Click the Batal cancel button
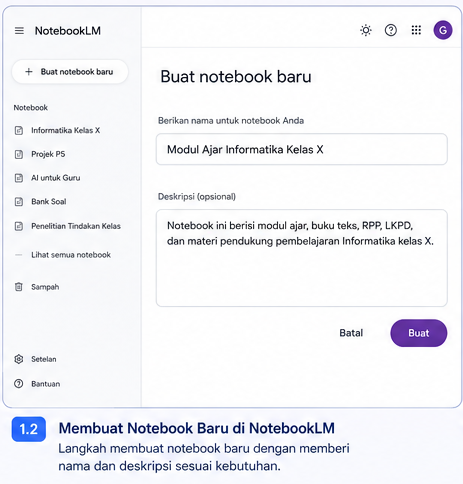 click(x=351, y=333)
